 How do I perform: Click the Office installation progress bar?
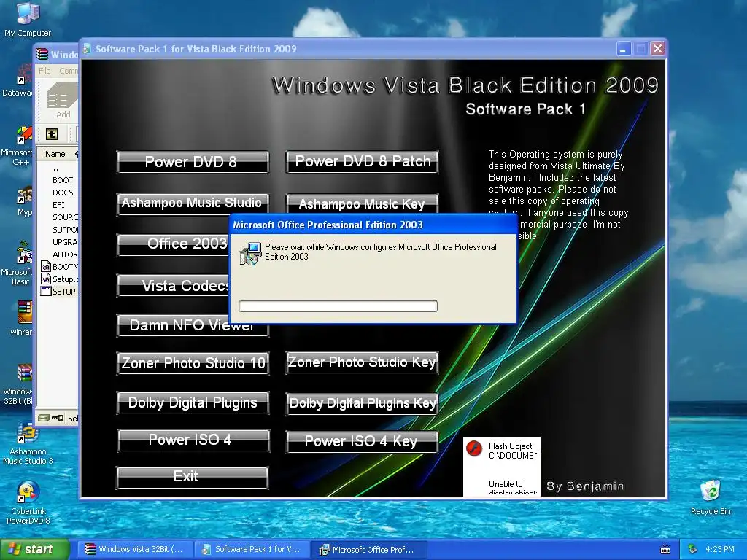point(338,306)
